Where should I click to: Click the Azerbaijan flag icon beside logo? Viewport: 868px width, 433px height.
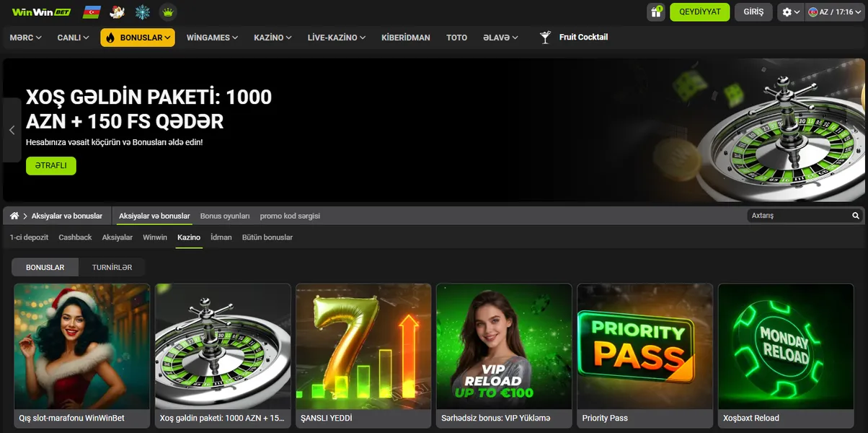click(x=92, y=12)
